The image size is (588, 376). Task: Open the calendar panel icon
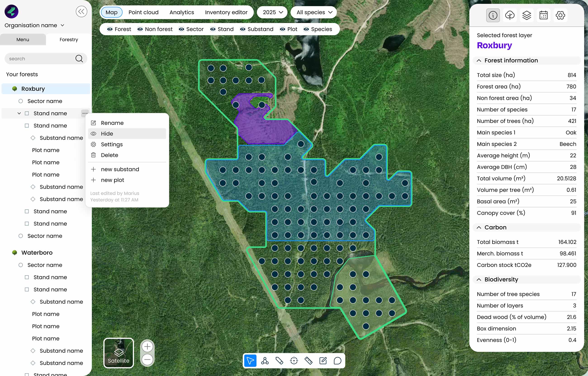[543, 15]
